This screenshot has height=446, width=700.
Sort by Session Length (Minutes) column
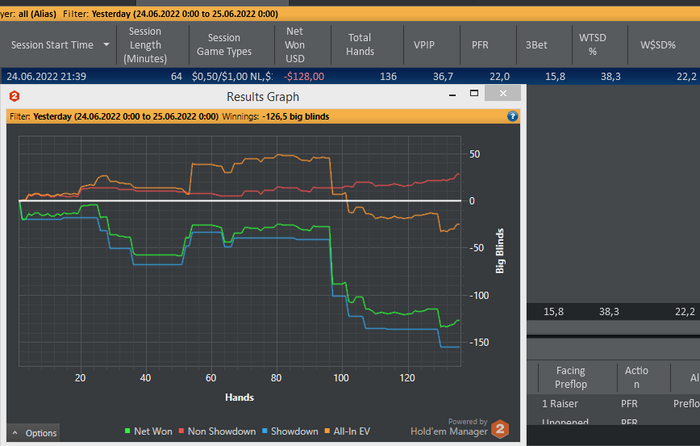tap(145, 45)
